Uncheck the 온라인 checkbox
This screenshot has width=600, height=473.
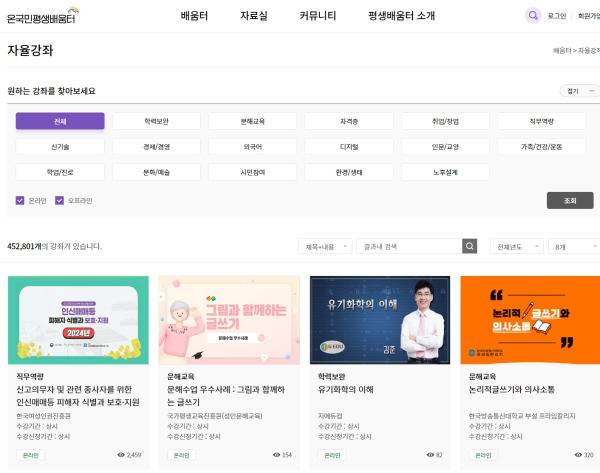point(20,200)
